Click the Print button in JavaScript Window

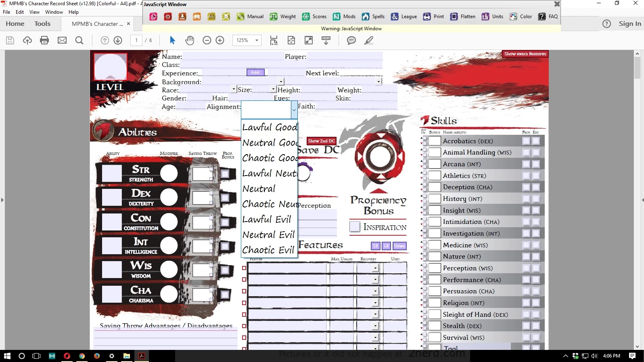(x=433, y=17)
